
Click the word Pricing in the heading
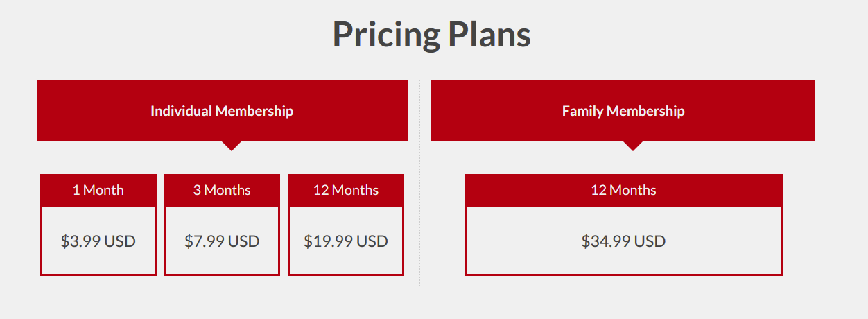point(386,35)
